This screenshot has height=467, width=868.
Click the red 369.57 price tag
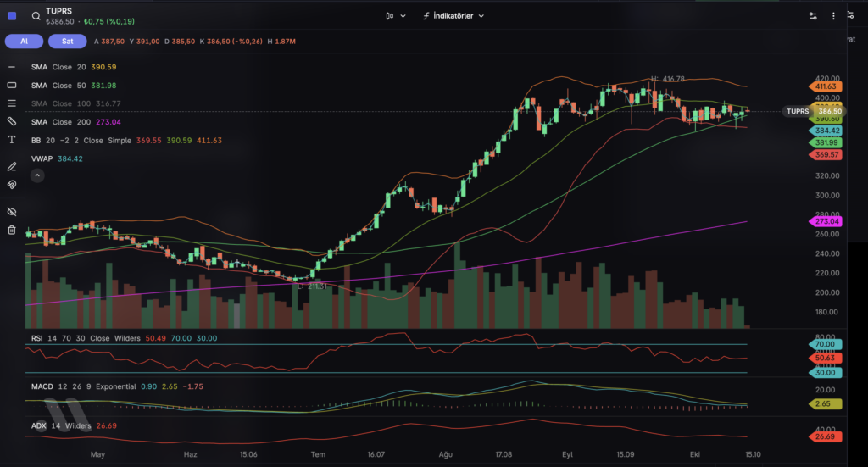pos(826,155)
